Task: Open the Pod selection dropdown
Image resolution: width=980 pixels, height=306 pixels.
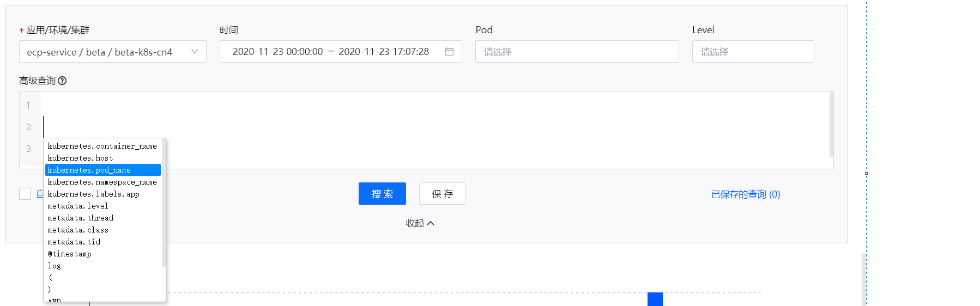Action: coord(577,52)
